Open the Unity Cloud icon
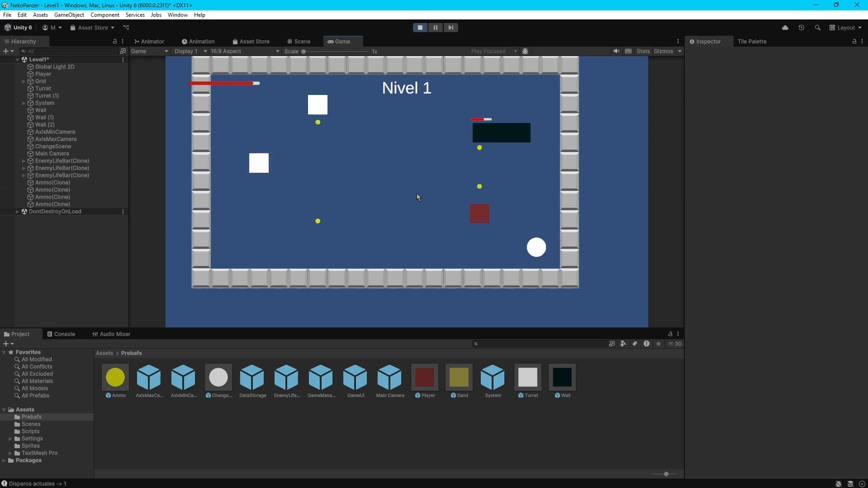The height and width of the screenshot is (488, 868). pos(785,28)
